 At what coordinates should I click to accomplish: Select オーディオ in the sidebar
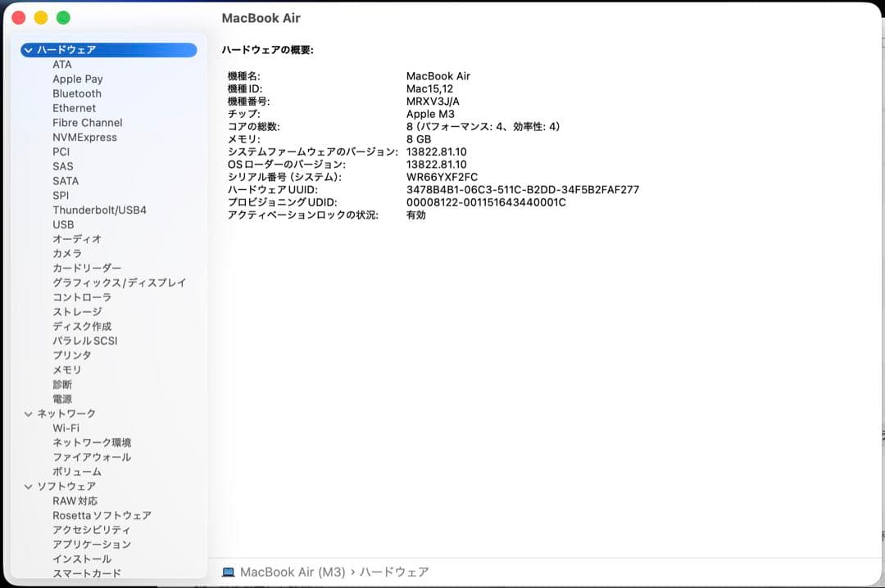click(x=77, y=239)
